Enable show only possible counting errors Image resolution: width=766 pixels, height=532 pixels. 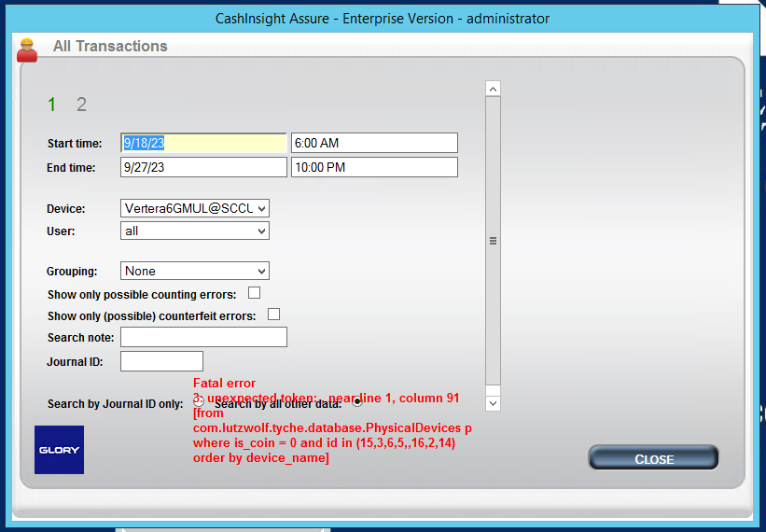click(x=254, y=293)
